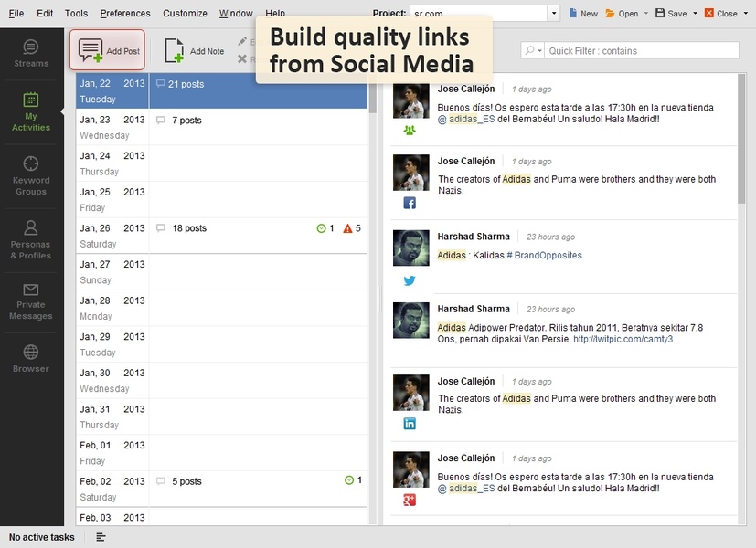
Task: Click the Harshad Sharma name on Adipower post
Action: coord(474,309)
